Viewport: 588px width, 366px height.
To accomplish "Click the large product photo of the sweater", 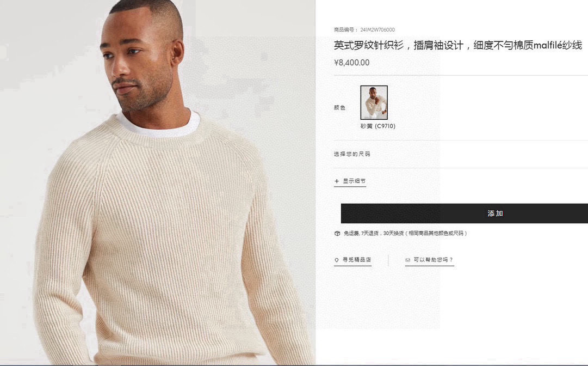I will pos(158,183).
